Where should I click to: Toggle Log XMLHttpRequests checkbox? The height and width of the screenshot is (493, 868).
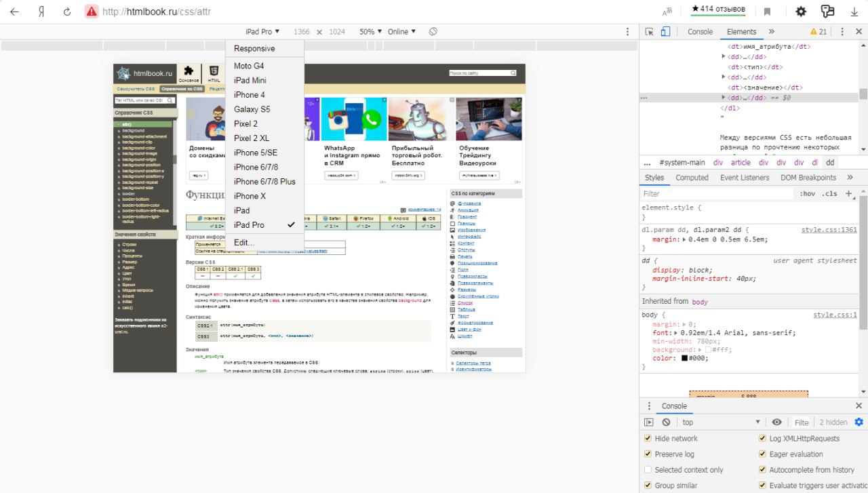[x=763, y=438]
